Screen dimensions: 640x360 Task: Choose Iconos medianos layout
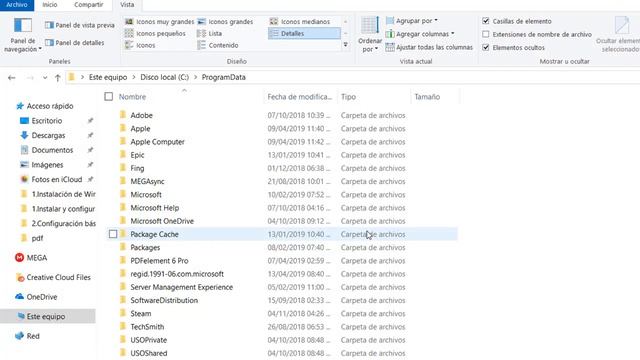pos(300,22)
